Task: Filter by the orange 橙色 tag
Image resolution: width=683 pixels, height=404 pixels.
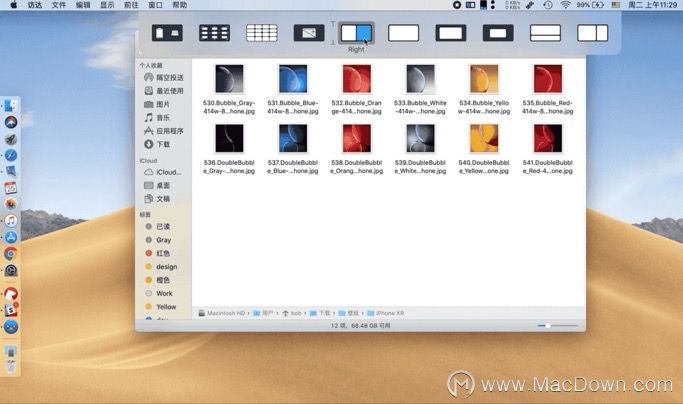Action: pyautogui.click(x=158, y=280)
